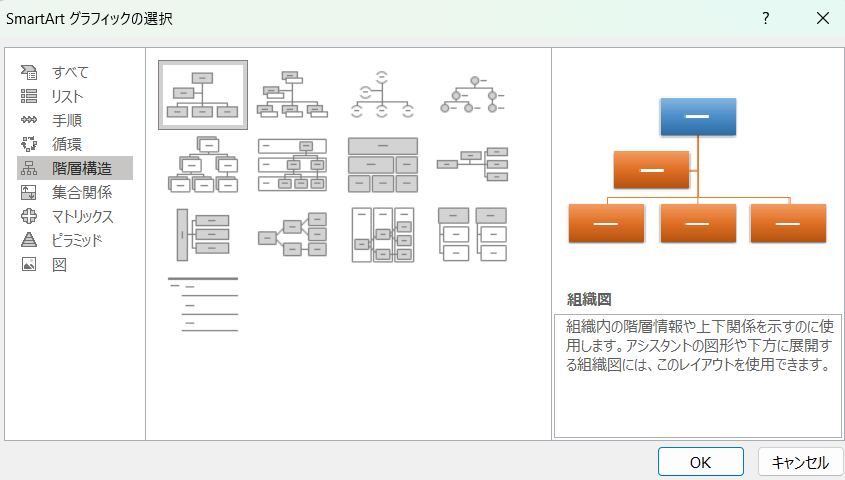Click the 手順 arrows icon
The height and width of the screenshot is (480, 845).
pos(29,120)
